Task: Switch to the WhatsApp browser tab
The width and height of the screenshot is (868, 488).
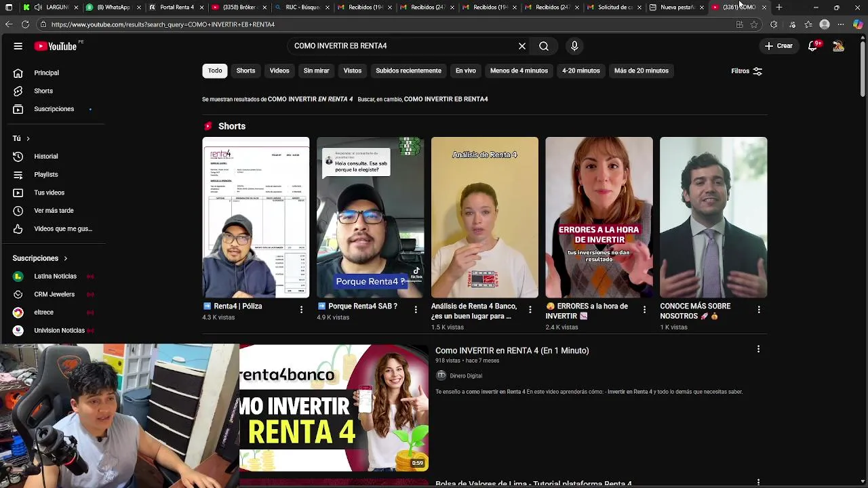Action: 113,7
